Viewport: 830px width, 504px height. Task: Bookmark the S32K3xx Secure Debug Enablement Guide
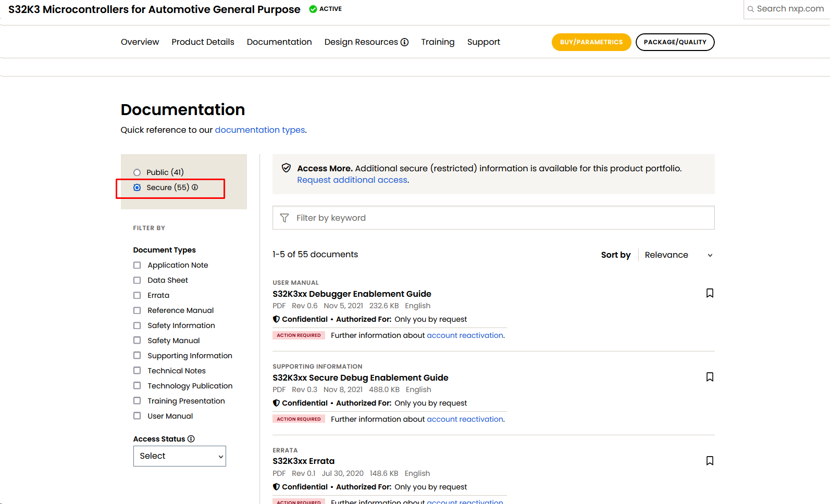(x=709, y=377)
